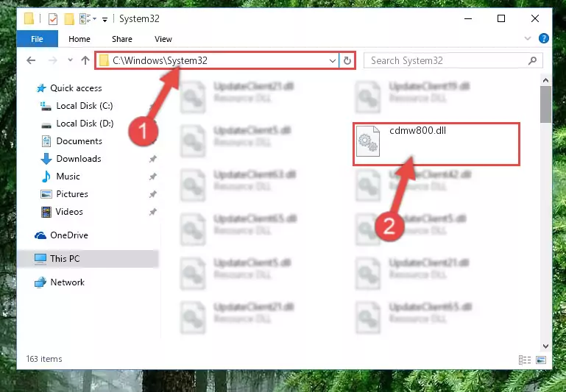The height and width of the screenshot is (392, 566).
Task: Select This PC in navigation pane
Action: pyautogui.click(x=88, y=259)
